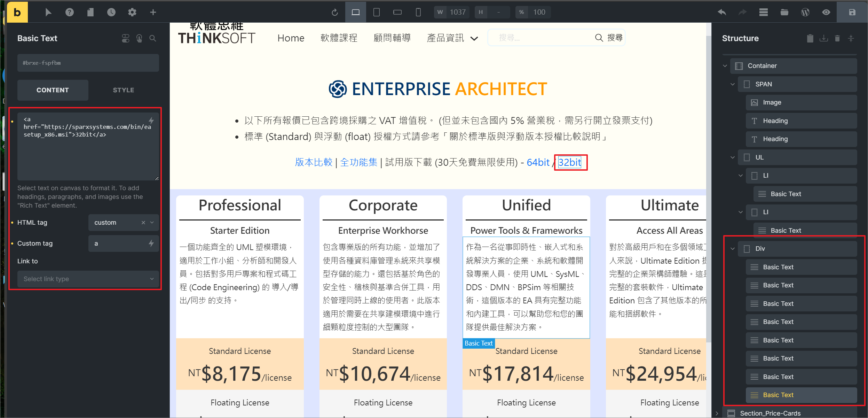Click the reload canvas icon
868x418 pixels.
click(x=335, y=12)
